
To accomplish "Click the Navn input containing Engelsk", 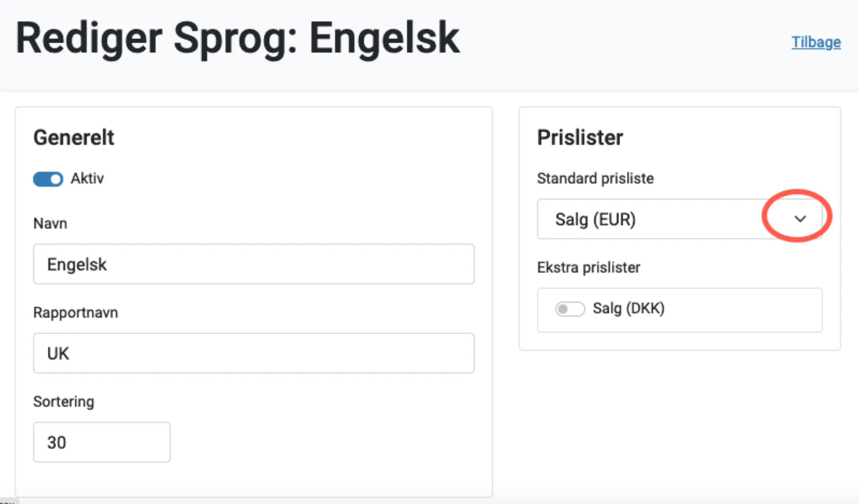I will click(253, 264).
